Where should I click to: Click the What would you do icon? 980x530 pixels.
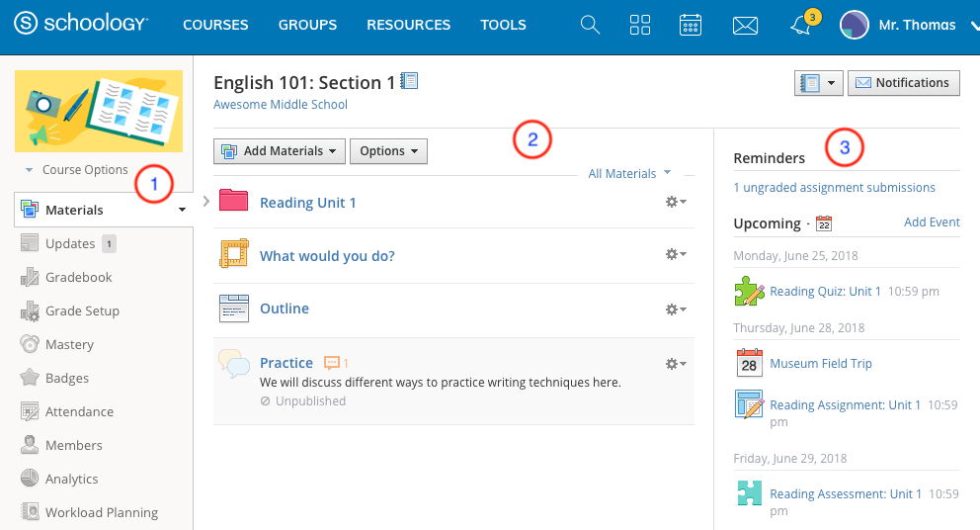(x=234, y=253)
